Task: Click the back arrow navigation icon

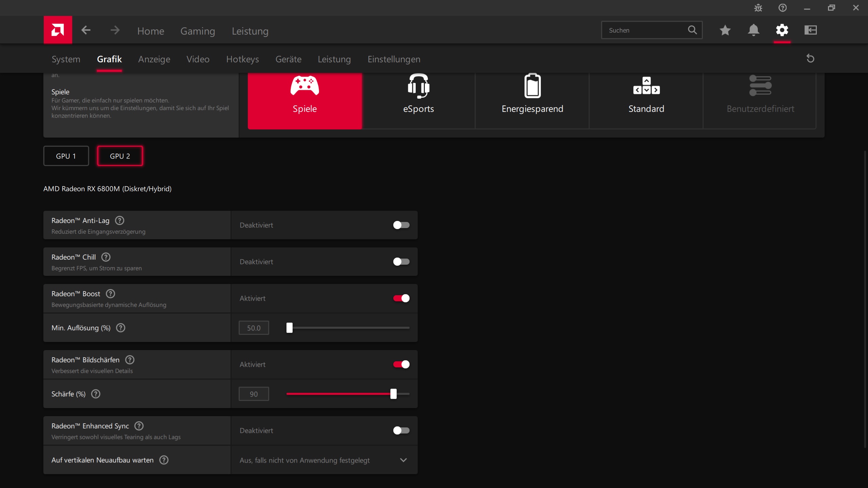Action: pos(86,30)
